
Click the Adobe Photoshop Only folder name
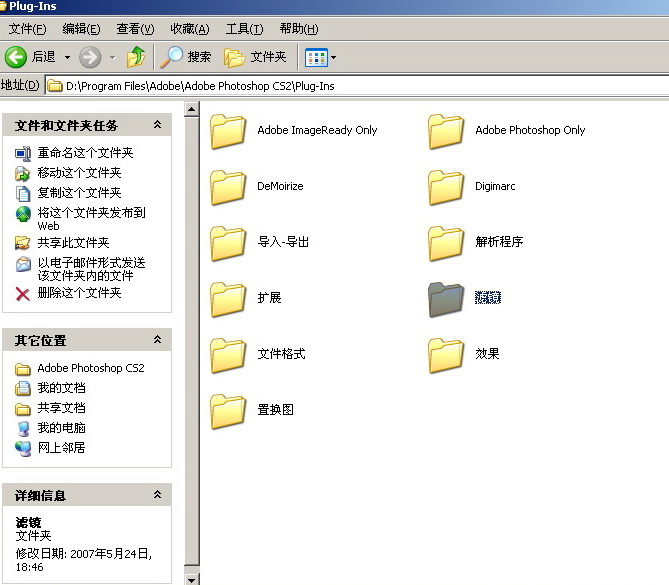[530, 130]
